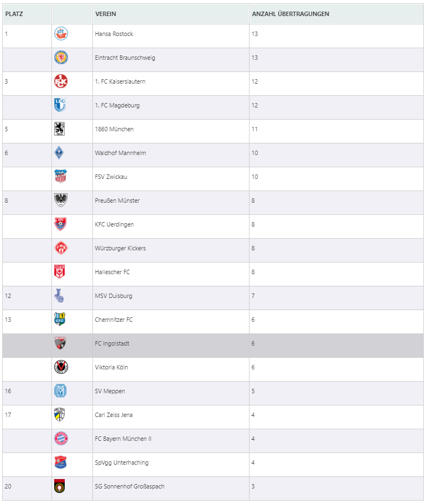
Task: Select the SV Meppen row name
Action: [x=110, y=391]
